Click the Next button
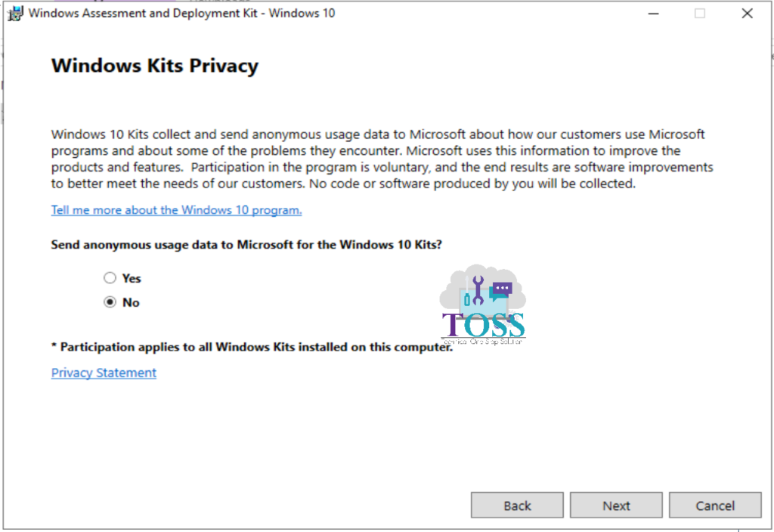Image resolution: width=774 pixels, height=532 pixels. 616,505
